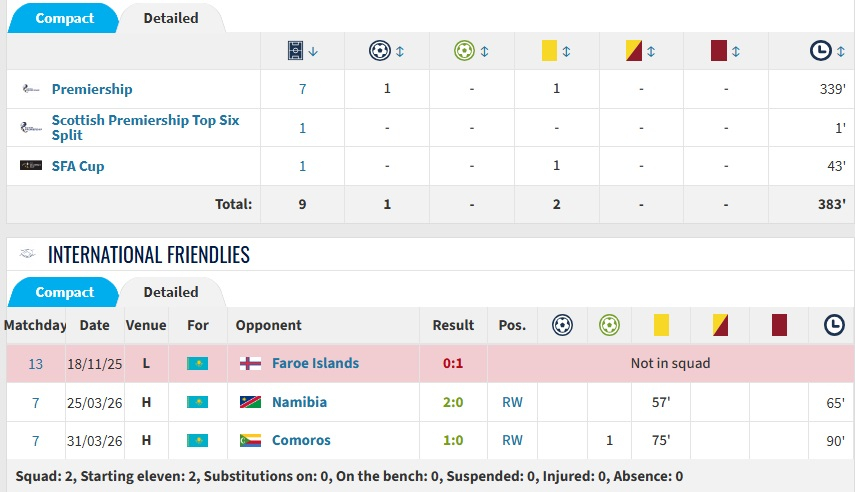Open Scottish Premiership Top Six Split link

click(x=145, y=127)
